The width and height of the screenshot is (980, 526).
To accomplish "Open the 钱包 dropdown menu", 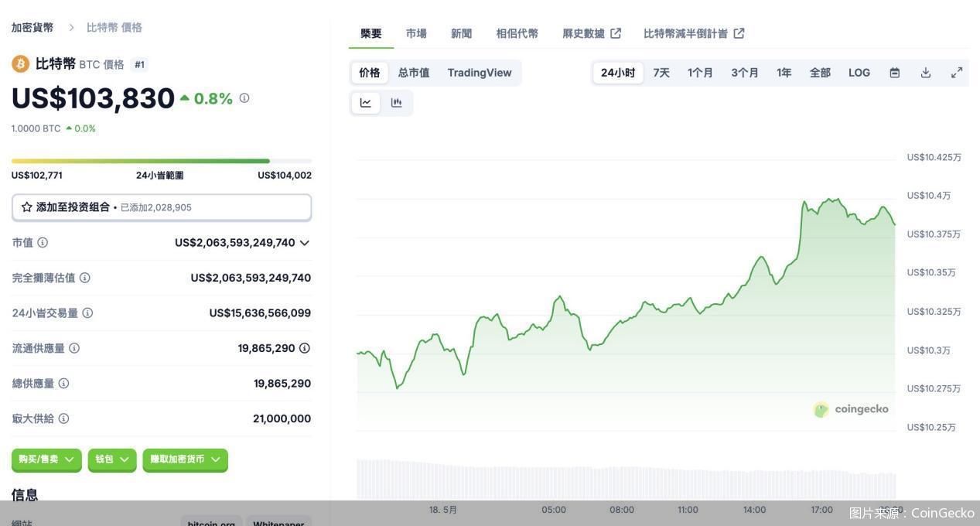I will click(x=112, y=459).
